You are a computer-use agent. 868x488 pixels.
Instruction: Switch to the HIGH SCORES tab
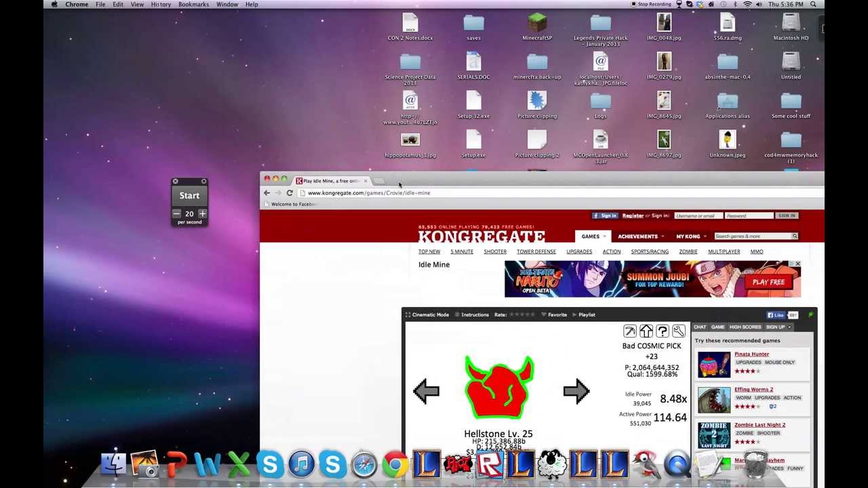(745, 327)
